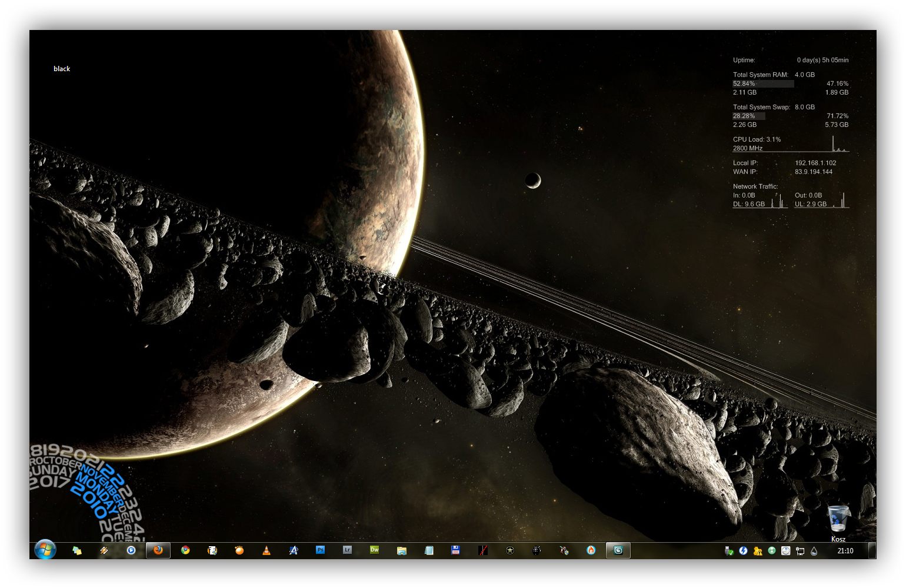906x588 pixels.
Task: Open the Notepad taskbar icon
Action: [429, 550]
